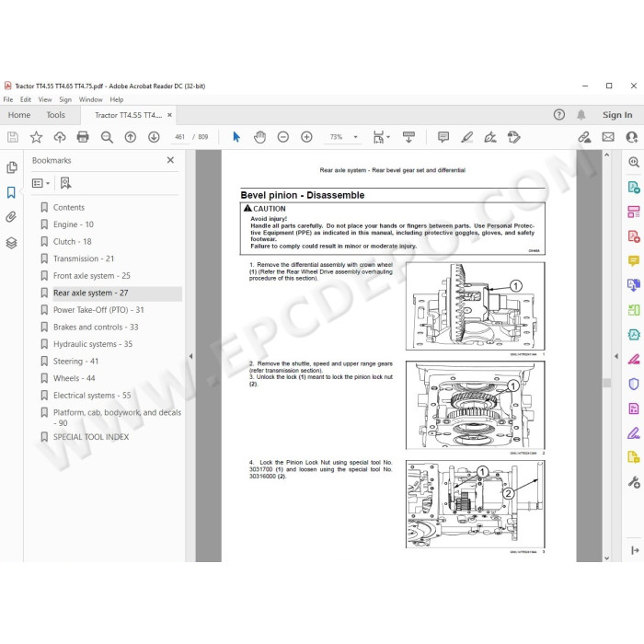The height and width of the screenshot is (644, 644).
Task: Activate the hand pan tool
Action: point(259,137)
